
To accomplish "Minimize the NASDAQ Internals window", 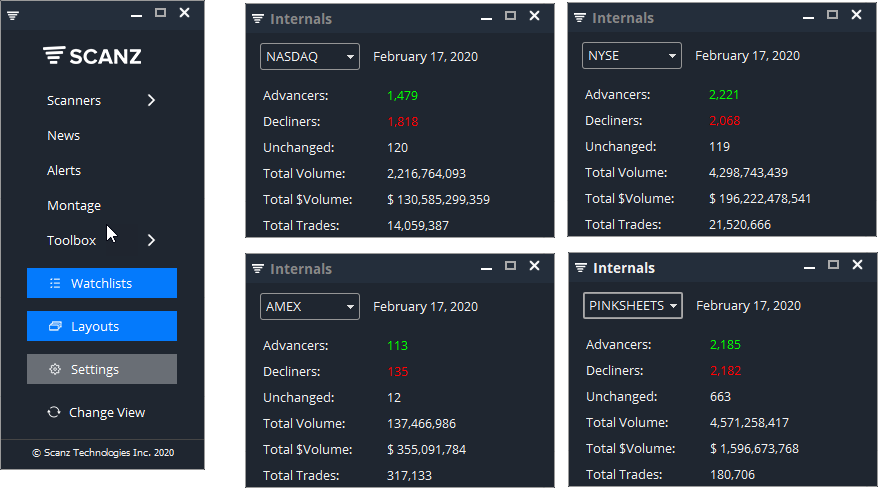I will 486,19.
